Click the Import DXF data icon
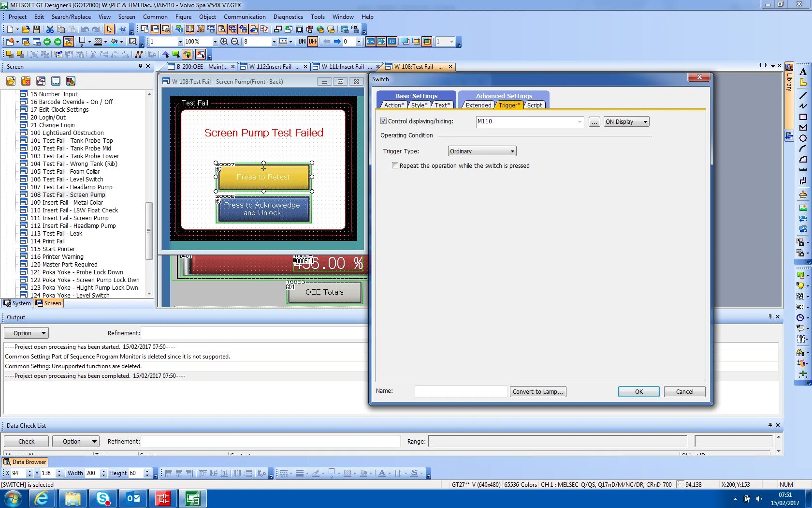The image size is (812, 508). (803, 218)
